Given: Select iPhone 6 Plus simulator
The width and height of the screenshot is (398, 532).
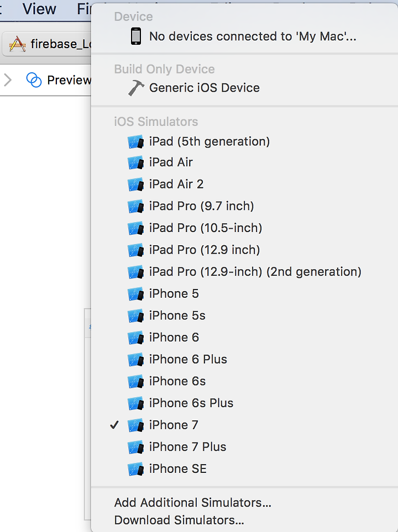Looking at the screenshot, I should [244, 359].
